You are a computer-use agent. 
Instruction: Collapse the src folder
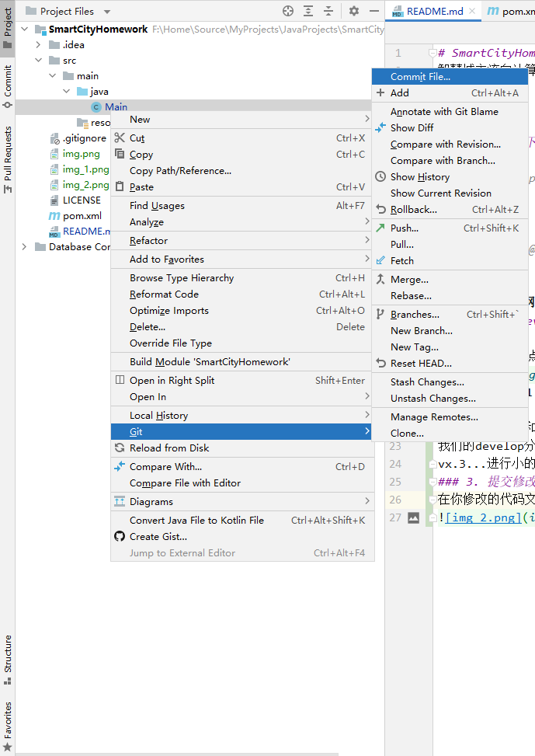pyautogui.click(x=39, y=61)
